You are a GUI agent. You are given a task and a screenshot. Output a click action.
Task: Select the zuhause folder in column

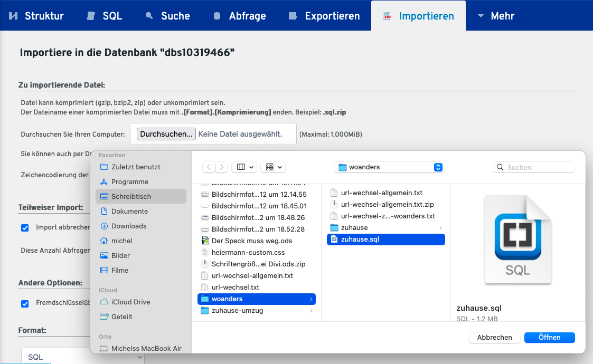(x=354, y=227)
